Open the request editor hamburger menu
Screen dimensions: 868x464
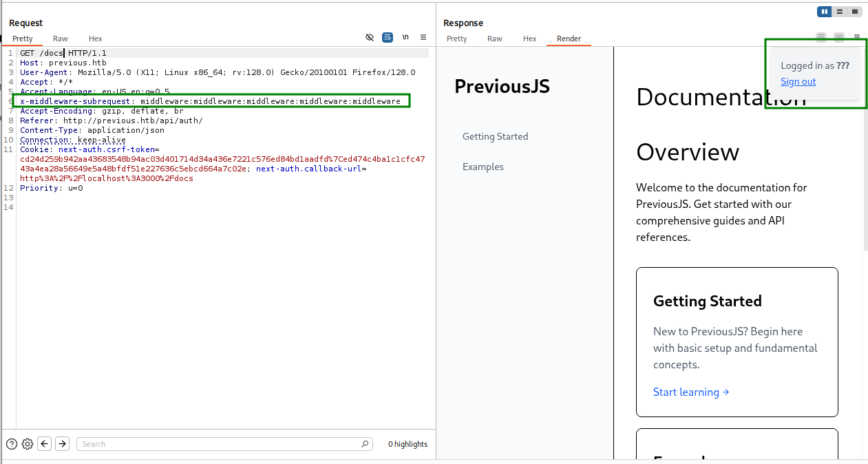click(423, 37)
